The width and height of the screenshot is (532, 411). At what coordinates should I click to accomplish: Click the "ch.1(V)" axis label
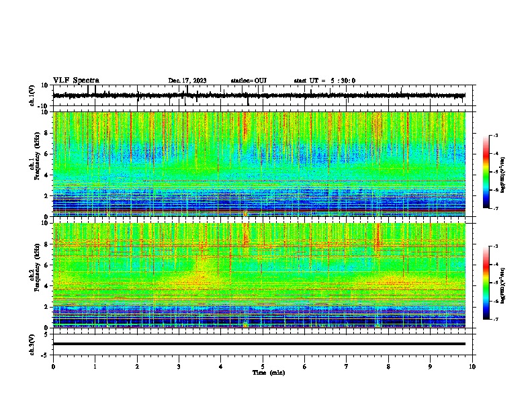pyautogui.click(x=32, y=95)
